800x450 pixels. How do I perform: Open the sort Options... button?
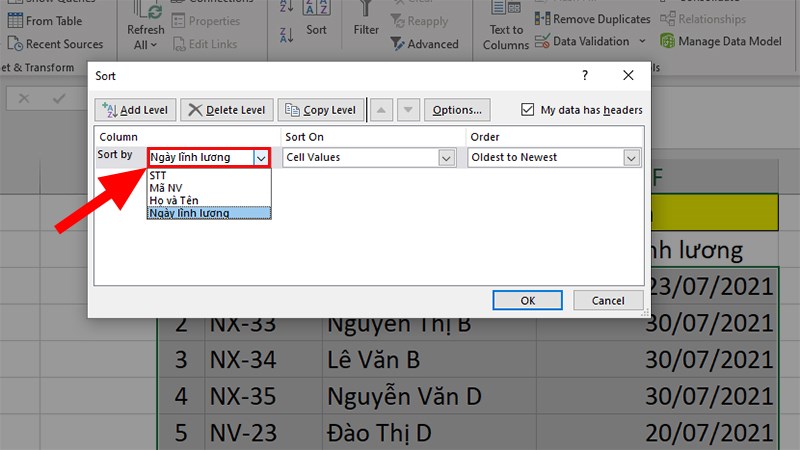(457, 110)
